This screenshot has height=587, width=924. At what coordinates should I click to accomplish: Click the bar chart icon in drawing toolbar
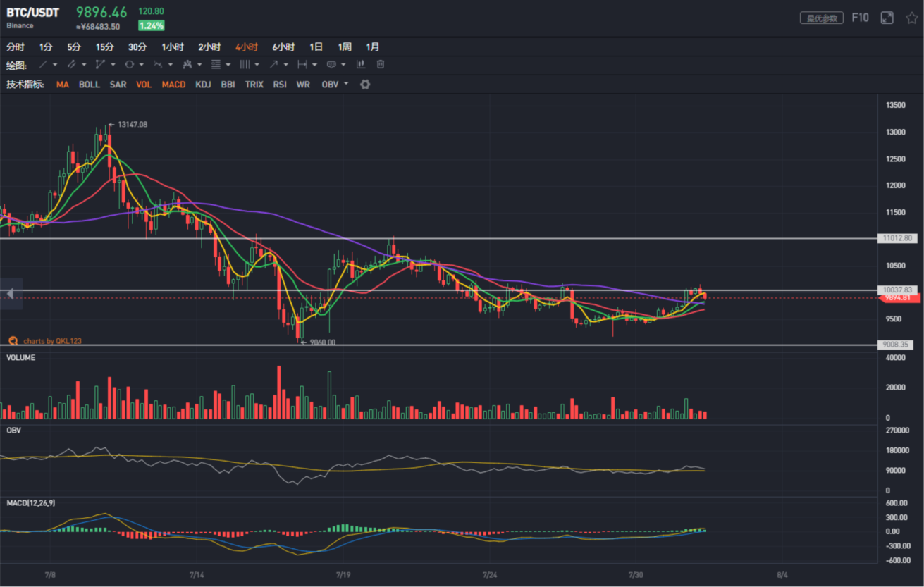[360, 64]
